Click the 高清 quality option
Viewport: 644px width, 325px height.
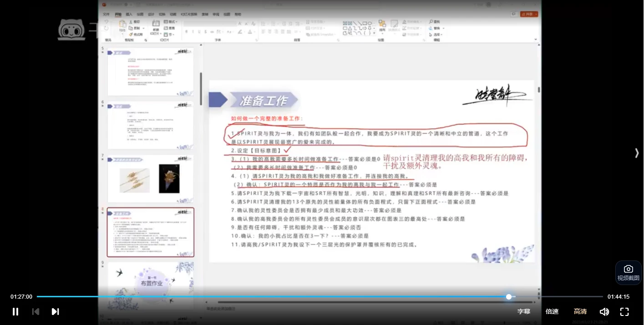click(x=580, y=311)
